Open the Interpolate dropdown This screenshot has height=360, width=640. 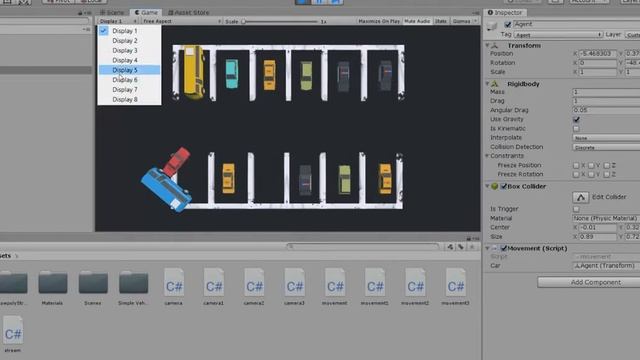(606, 138)
